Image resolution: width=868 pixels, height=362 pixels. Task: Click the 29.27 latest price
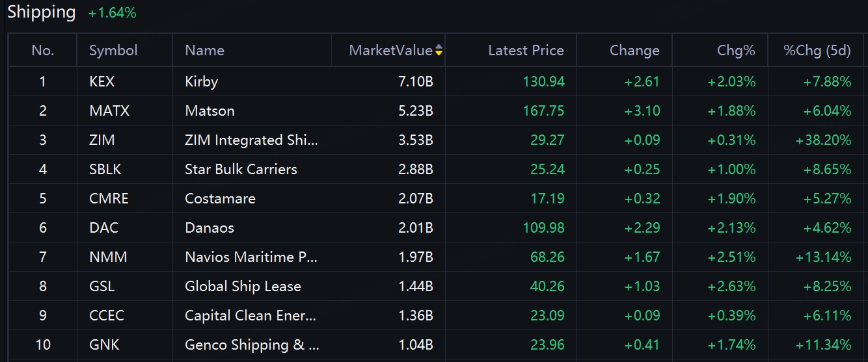[x=547, y=140]
